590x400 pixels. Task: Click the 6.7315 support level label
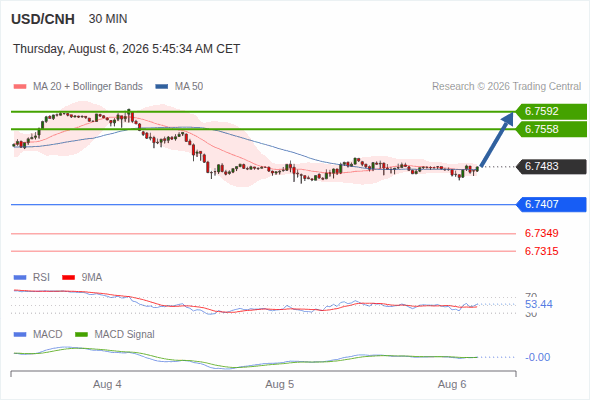click(541, 251)
